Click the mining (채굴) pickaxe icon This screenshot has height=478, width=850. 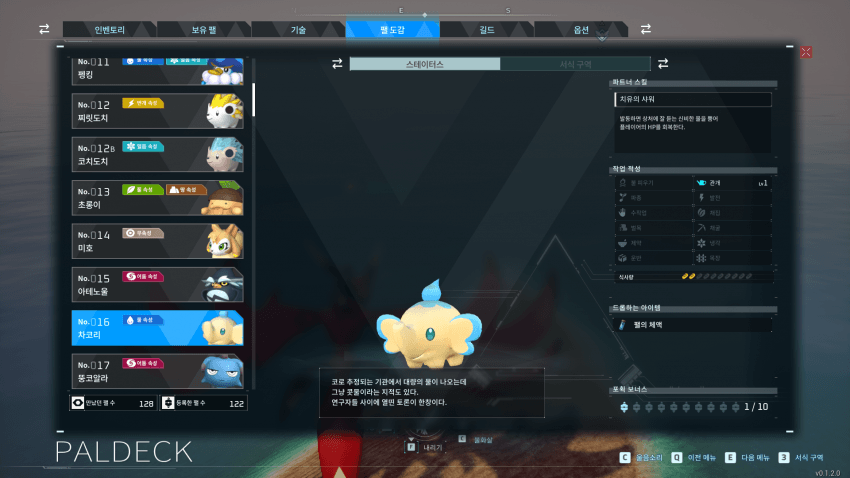[701, 228]
